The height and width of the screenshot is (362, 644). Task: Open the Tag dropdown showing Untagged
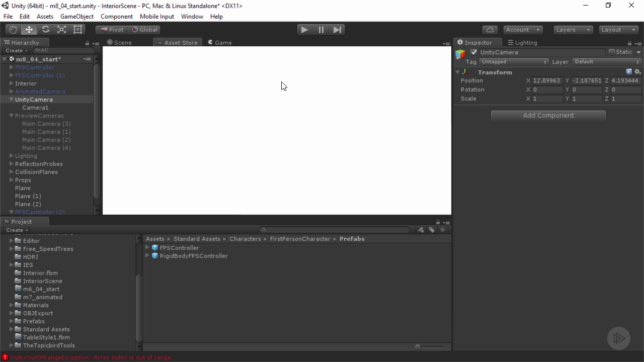click(514, 62)
